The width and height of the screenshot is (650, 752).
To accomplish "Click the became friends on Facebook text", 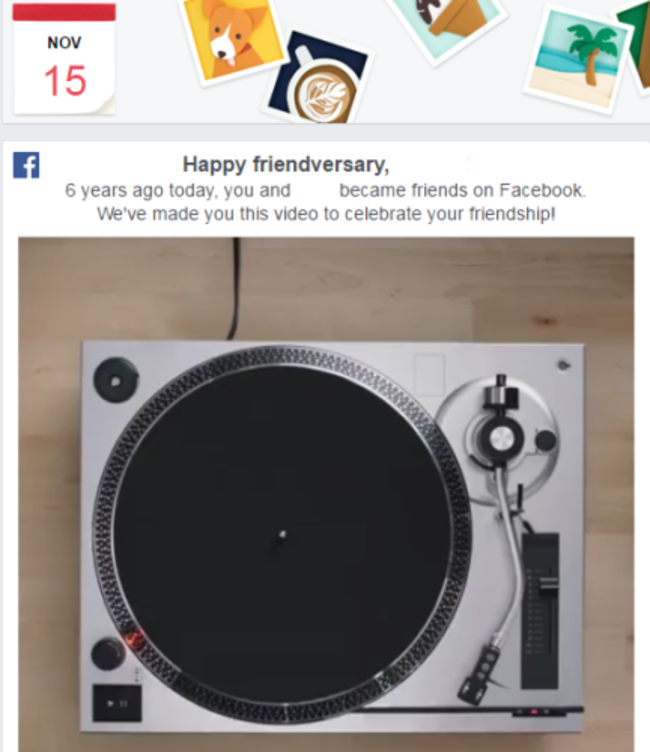I will [462, 190].
